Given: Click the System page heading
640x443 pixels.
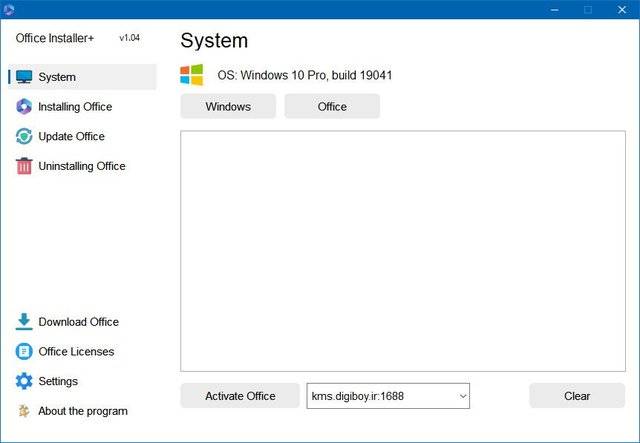Looking at the screenshot, I should 214,40.
